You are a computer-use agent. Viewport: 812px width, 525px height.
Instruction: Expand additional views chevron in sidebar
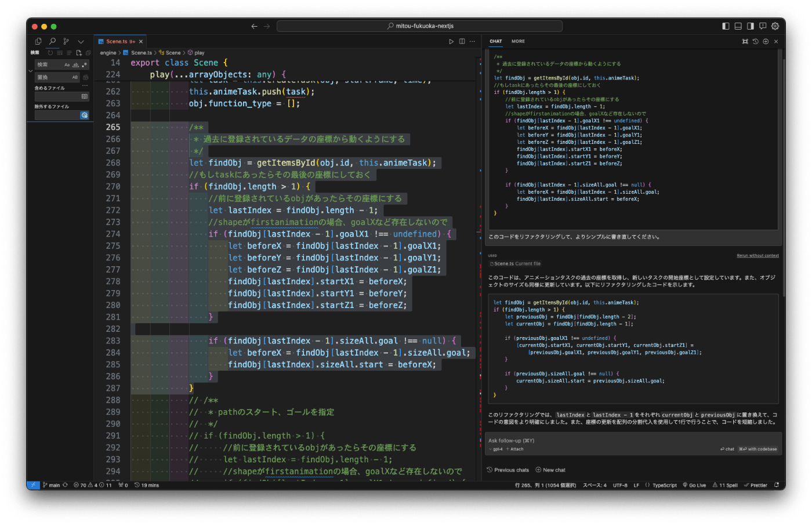pos(81,42)
